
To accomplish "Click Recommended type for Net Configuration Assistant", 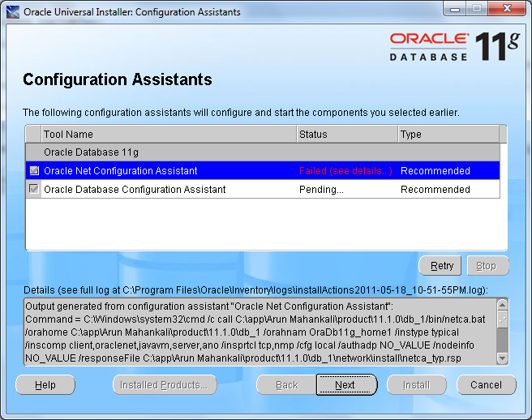I will click(435, 170).
